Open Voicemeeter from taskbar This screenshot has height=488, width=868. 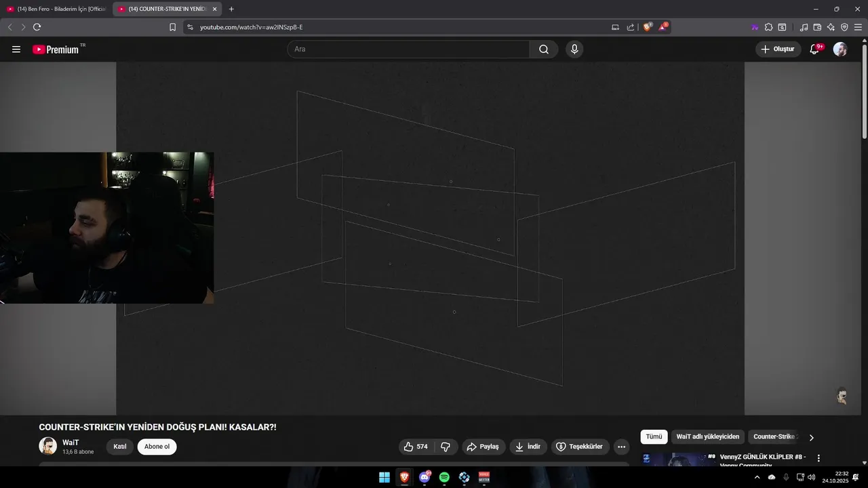point(484,477)
